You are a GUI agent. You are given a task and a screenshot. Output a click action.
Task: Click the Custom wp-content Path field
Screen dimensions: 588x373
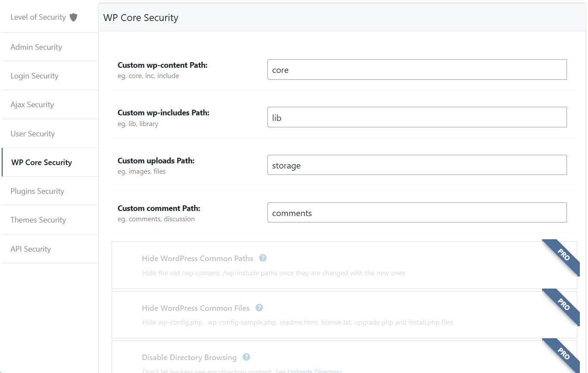click(417, 69)
